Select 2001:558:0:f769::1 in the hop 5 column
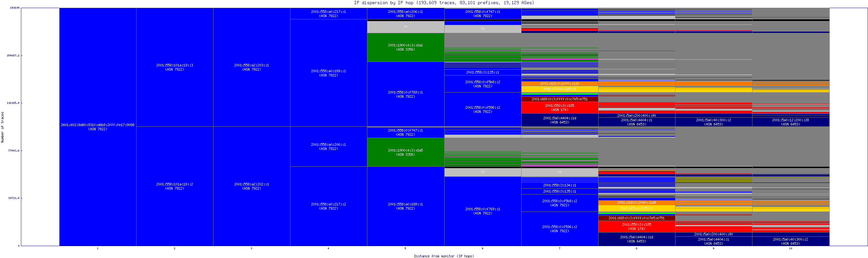This screenshot has height=258, width=868. click(x=405, y=94)
